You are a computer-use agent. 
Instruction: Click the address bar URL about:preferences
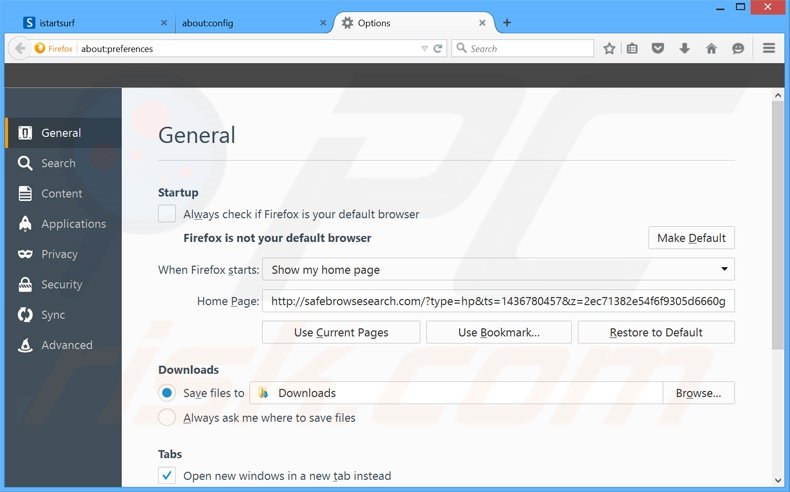click(117, 49)
